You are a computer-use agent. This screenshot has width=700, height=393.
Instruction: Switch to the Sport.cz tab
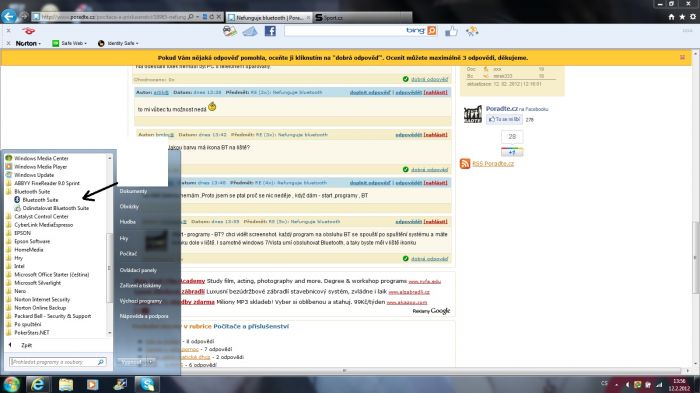point(362,17)
